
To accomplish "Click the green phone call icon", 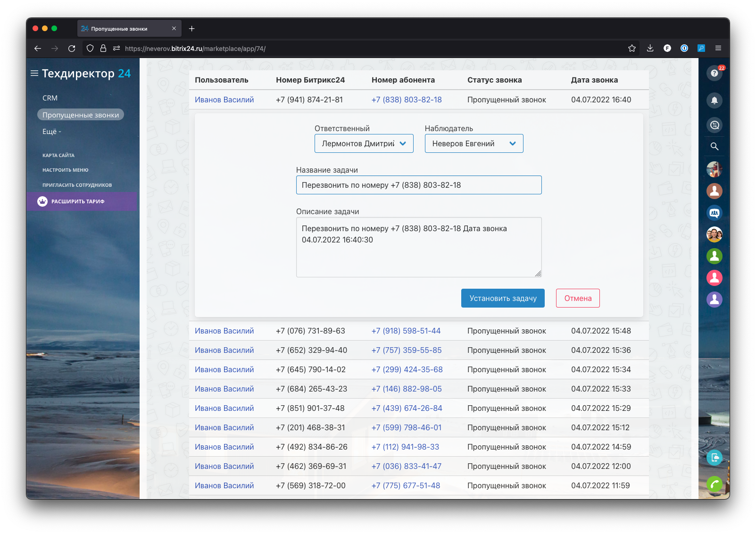I will tap(714, 484).
